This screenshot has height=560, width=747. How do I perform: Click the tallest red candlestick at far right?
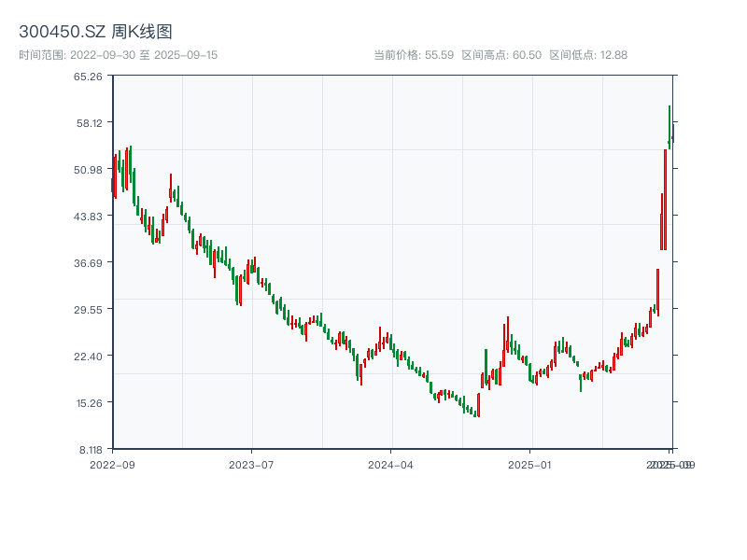click(x=665, y=199)
